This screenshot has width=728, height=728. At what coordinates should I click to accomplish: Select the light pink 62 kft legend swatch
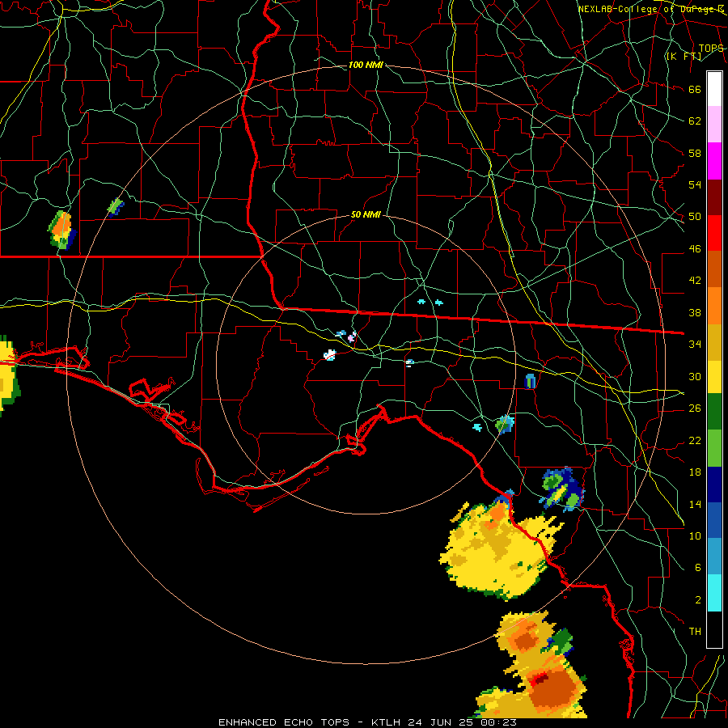coord(714,124)
